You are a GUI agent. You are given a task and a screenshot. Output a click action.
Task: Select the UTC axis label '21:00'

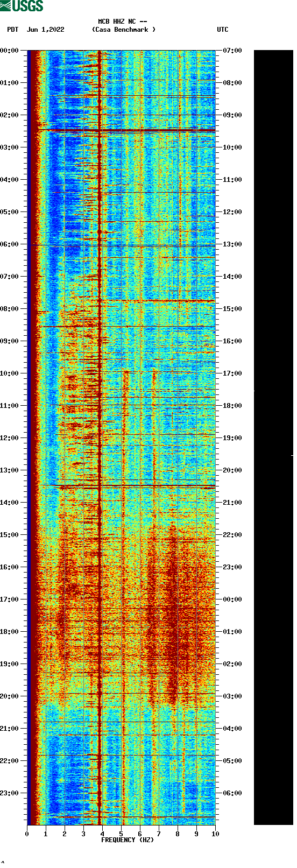coord(232,503)
